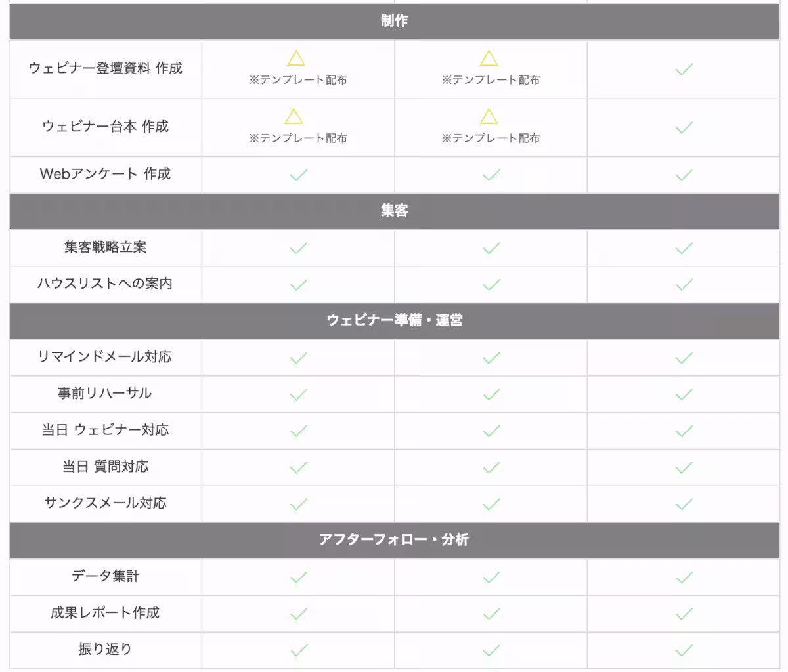
Task: Click the Webアンケート 作成 checkmark in the middle column
Action: 491,175
